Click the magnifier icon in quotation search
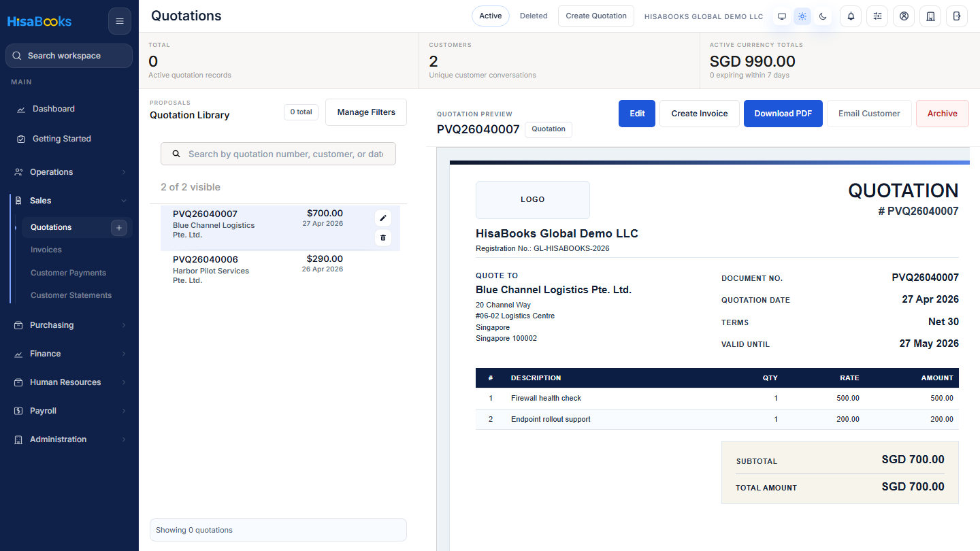 176,154
